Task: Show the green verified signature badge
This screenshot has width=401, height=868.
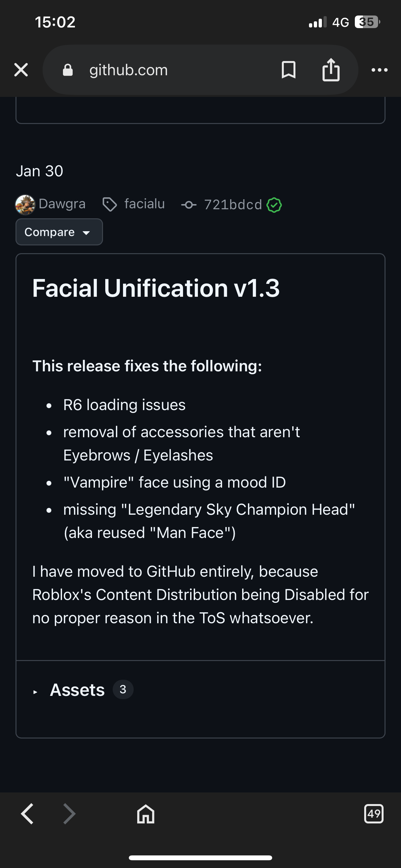Action: (274, 205)
